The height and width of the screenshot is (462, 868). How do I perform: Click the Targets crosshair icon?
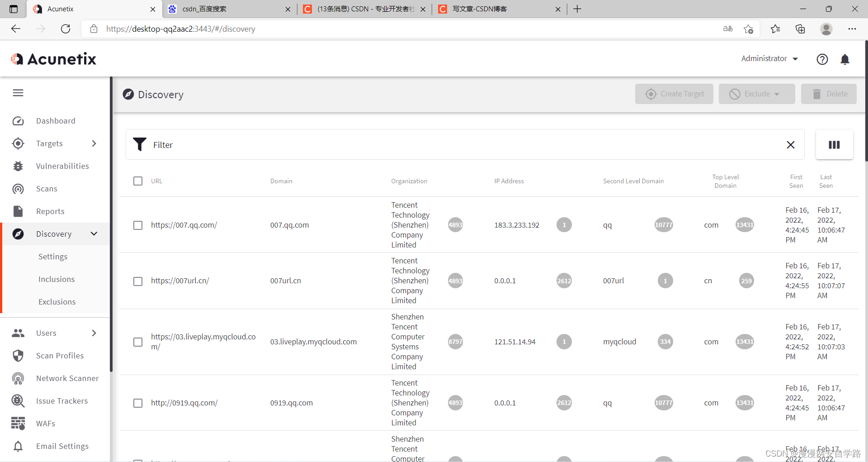18,143
